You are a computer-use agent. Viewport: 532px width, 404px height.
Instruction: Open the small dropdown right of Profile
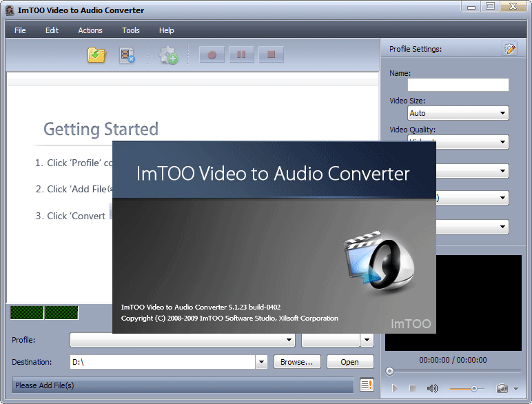pos(367,340)
